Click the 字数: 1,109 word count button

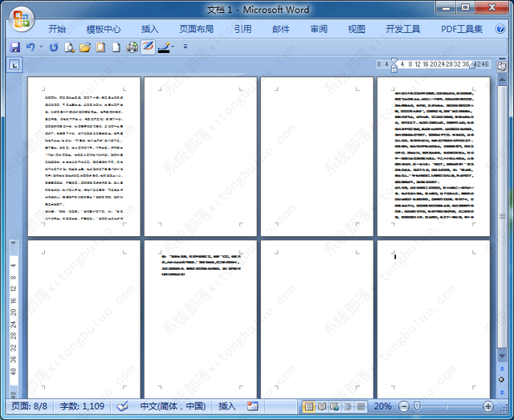pyautogui.click(x=80, y=406)
